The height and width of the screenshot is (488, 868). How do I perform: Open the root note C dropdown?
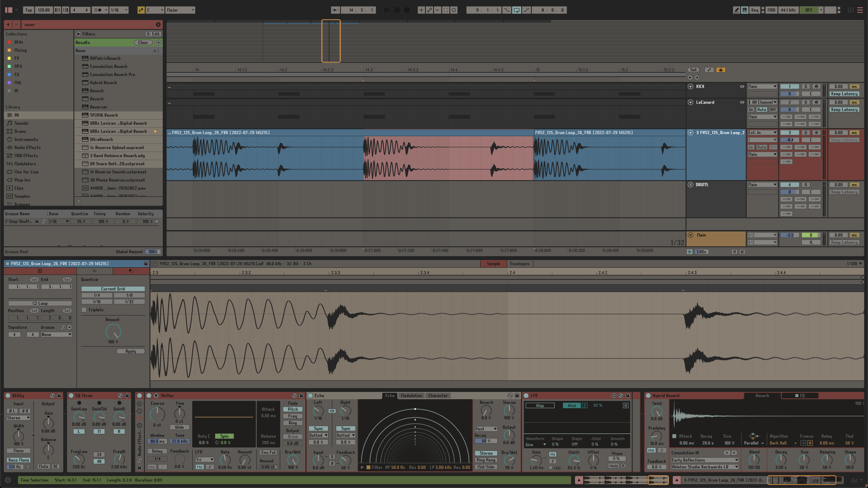[x=155, y=10]
